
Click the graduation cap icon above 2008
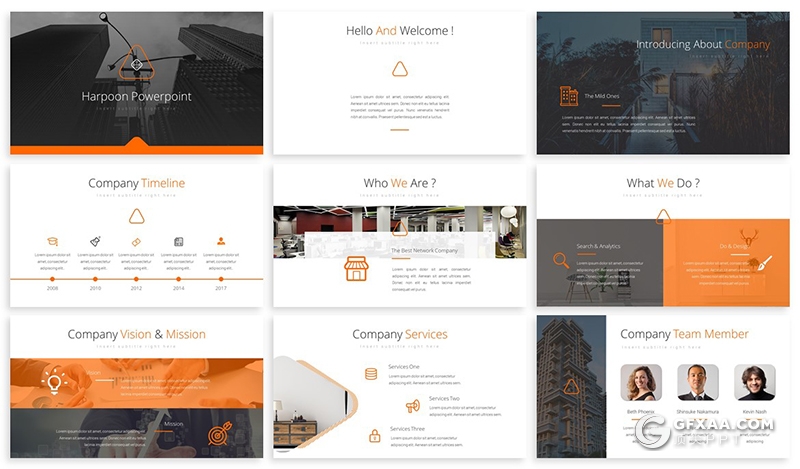[x=52, y=241]
